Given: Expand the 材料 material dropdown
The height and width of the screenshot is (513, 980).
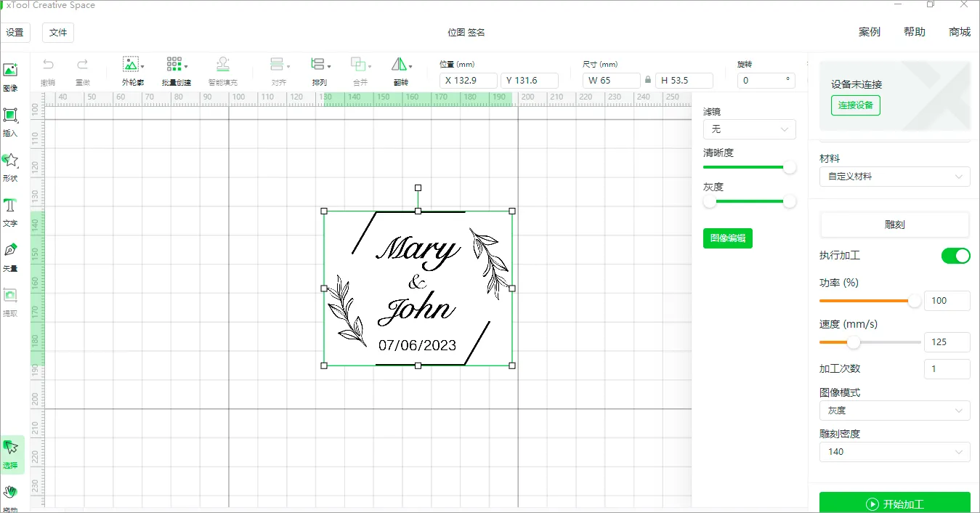Looking at the screenshot, I should (894, 177).
